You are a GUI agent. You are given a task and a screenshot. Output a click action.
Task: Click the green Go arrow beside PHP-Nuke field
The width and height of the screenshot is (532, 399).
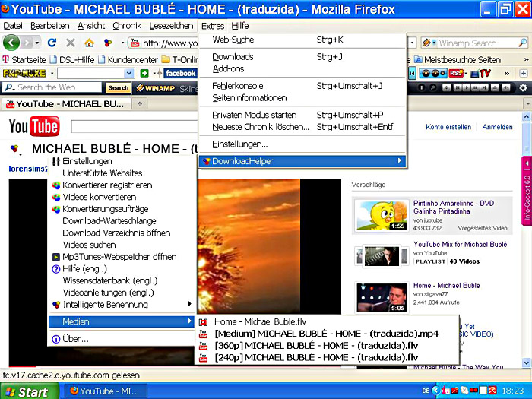coord(144,73)
